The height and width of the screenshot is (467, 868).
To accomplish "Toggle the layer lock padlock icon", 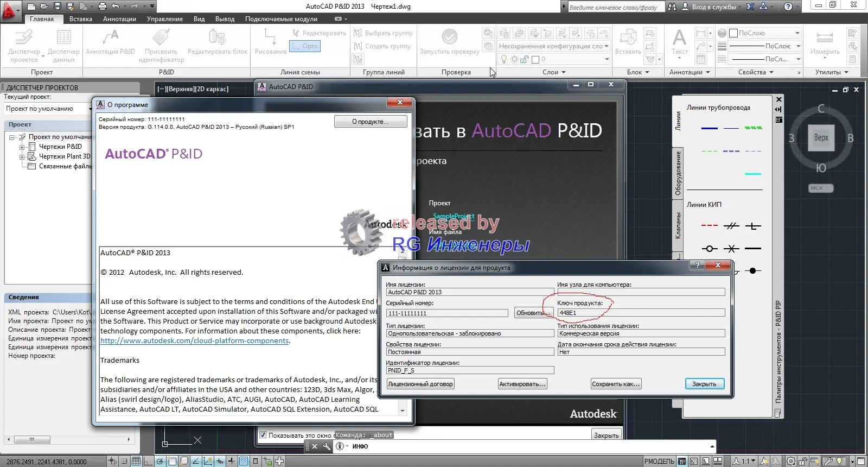I will pos(525,59).
